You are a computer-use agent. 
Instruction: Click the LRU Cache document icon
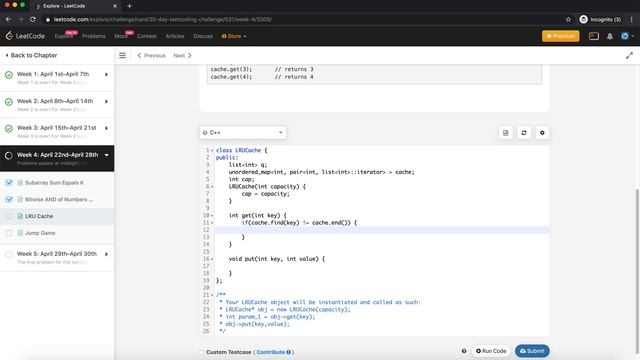click(20, 216)
